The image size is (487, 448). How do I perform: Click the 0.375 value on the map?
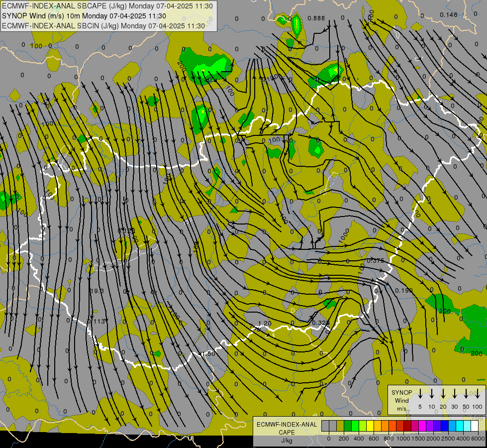[376, 260]
